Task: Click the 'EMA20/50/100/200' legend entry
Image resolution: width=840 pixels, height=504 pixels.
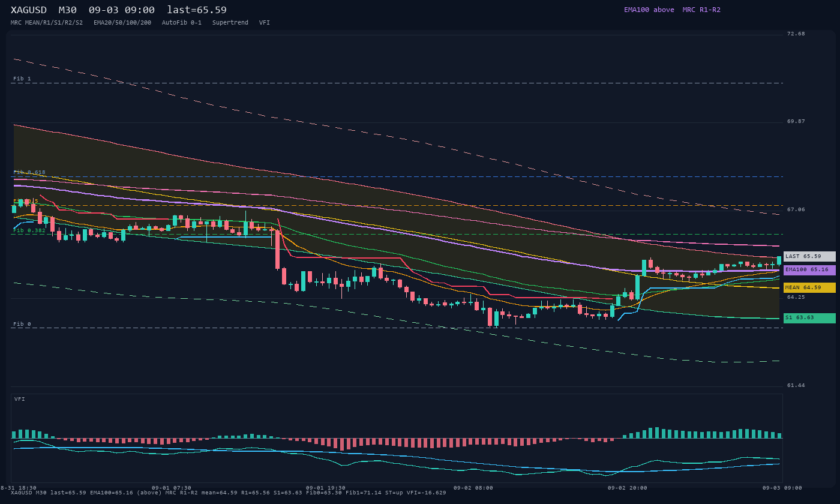Action: 122,23
